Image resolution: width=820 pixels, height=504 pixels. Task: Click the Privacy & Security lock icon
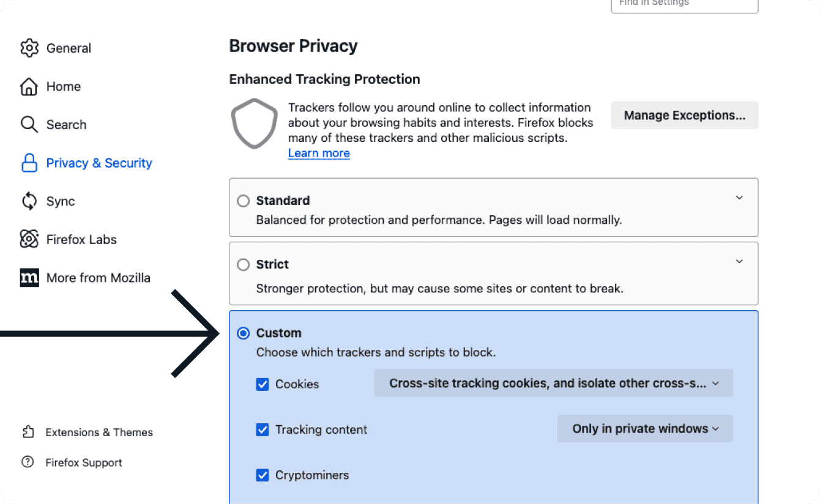[x=29, y=163]
